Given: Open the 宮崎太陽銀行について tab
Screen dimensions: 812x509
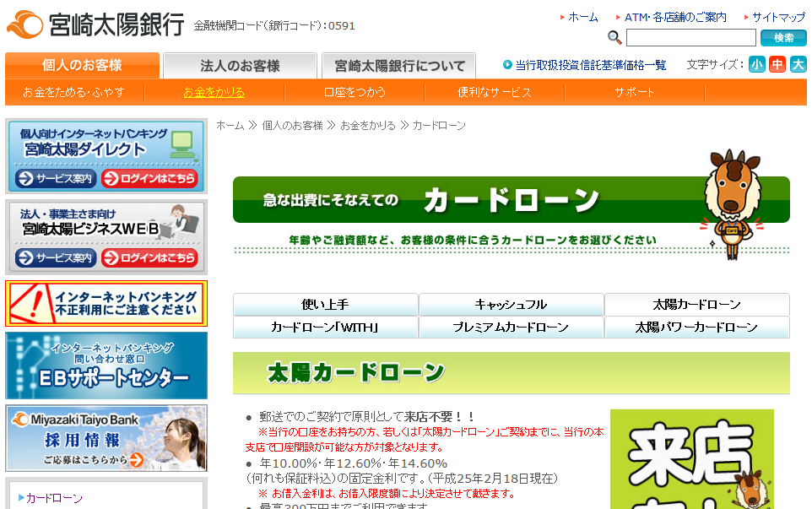Looking at the screenshot, I should [x=399, y=66].
